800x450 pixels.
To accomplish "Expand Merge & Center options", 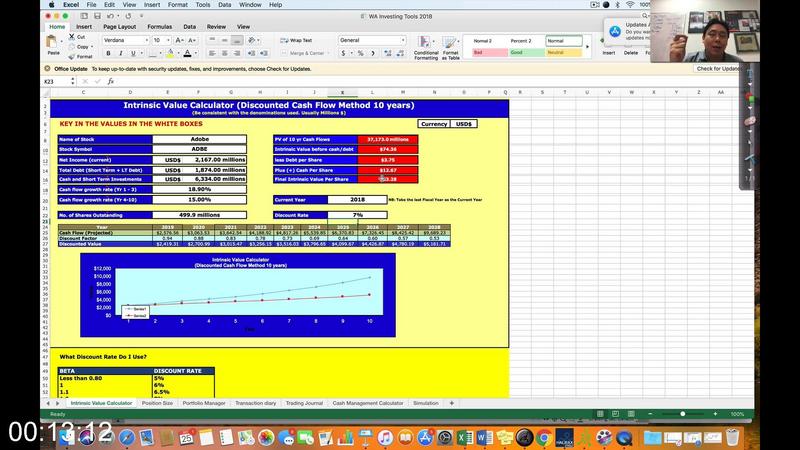I will click(x=327, y=53).
